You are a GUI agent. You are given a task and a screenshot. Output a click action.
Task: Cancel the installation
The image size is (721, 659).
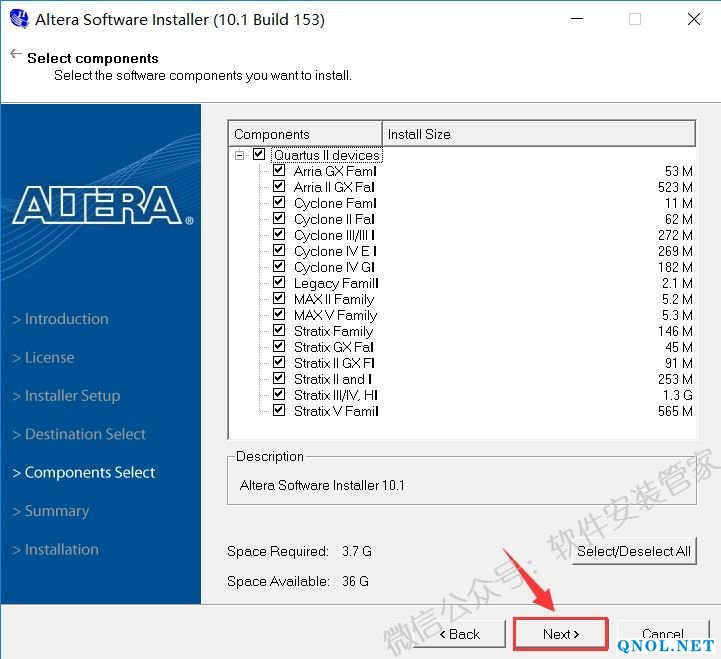(662, 634)
